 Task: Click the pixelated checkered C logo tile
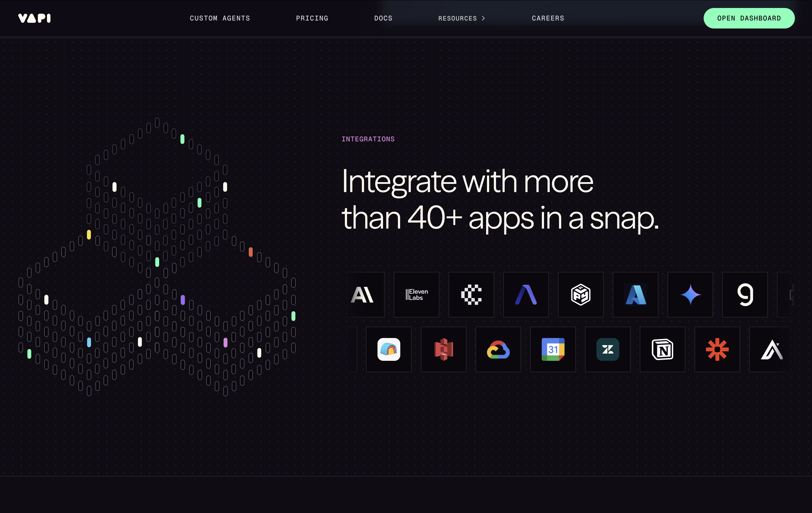click(x=471, y=295)
